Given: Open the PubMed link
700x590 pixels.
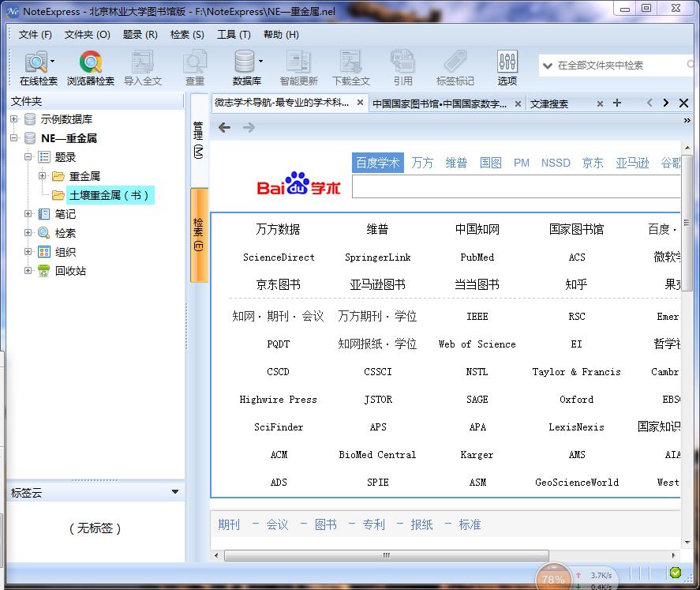Looking at the screenshot, I should coord(477,257).
